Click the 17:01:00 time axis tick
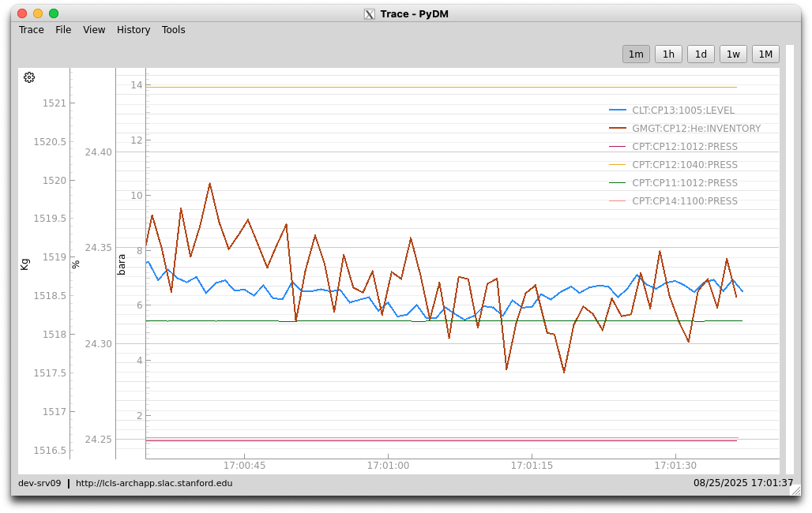This screenshot has width=812, height=513. (388, 465)
